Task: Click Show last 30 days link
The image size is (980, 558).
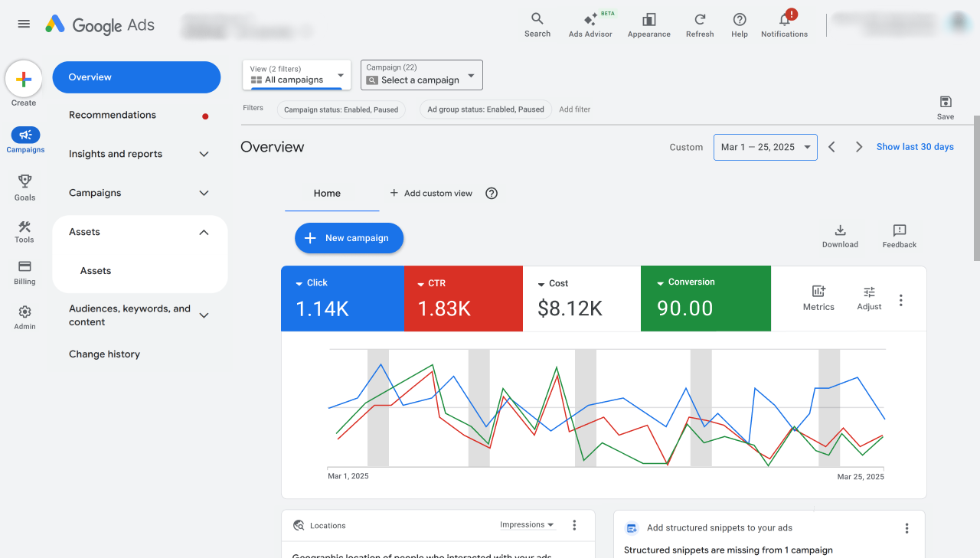Action: coord(915,147)
